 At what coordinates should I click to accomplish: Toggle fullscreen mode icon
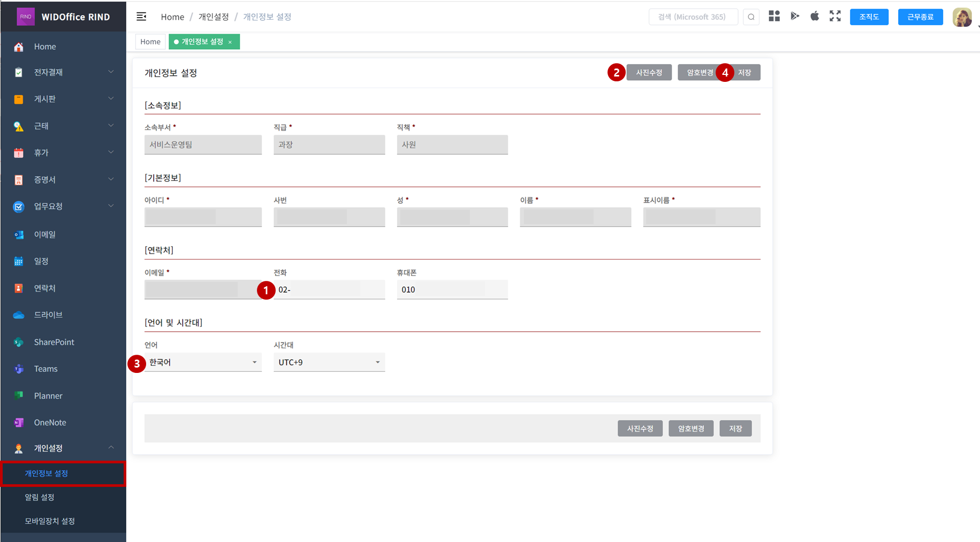pyautogui.click(x=835, y=16)
